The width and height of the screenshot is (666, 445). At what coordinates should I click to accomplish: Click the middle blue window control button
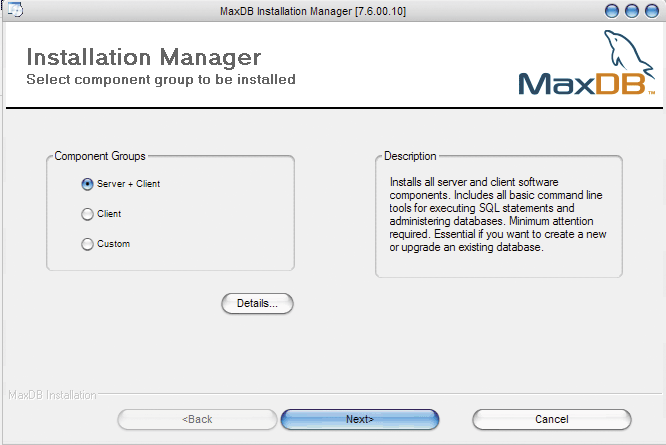click(x=632, y=11)
